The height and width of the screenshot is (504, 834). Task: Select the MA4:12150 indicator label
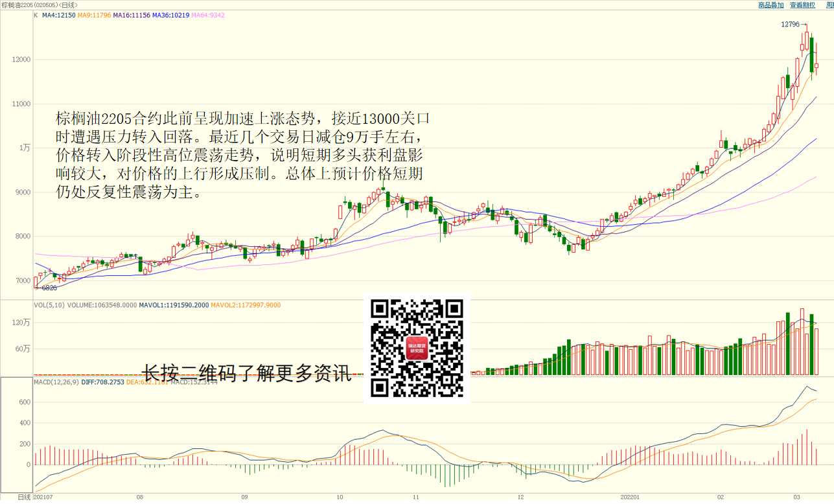pyautogui.click(x=58, y=15)
